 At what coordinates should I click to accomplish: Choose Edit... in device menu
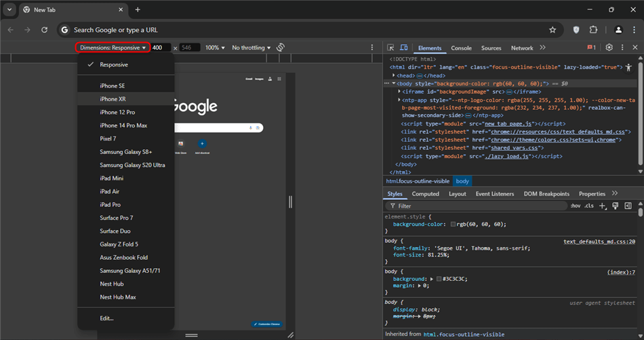(x=106, y=318)
